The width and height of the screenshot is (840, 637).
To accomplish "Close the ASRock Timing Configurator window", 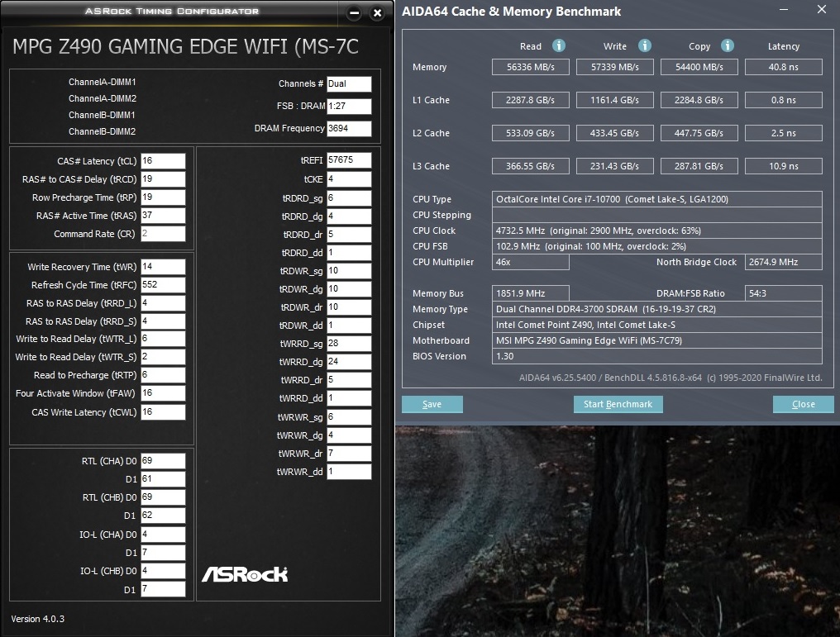I will pos(378,13).
